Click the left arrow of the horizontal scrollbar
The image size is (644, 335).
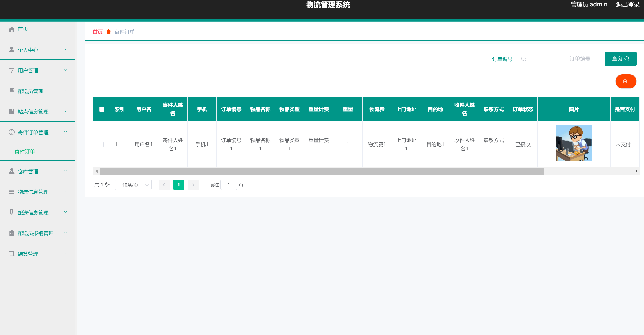pos(97,171)
